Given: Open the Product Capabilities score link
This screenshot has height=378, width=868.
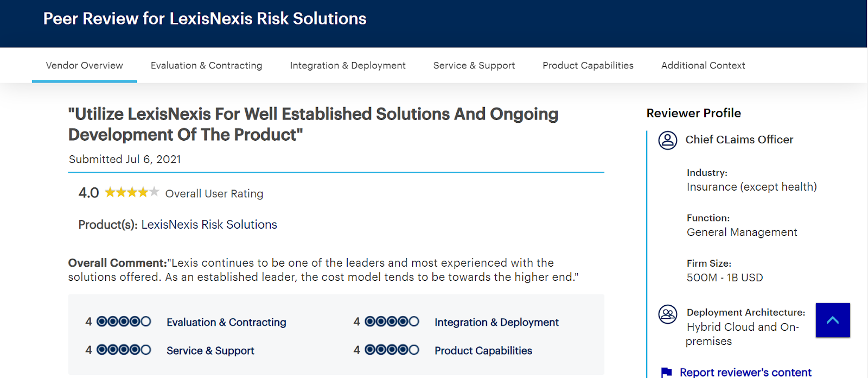Looking at the screenshot, I should pyautogui.click(x=483, y=351).
